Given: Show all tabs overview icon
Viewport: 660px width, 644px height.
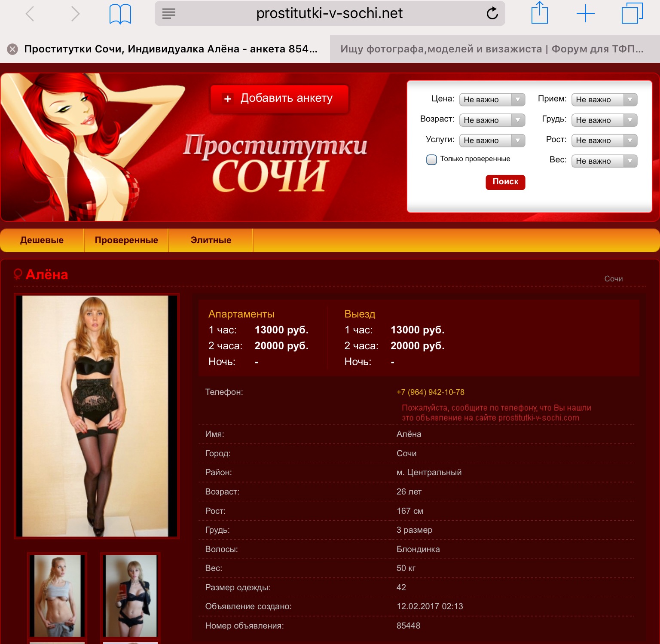Looking at the screenshot, I should pos(632,13).
